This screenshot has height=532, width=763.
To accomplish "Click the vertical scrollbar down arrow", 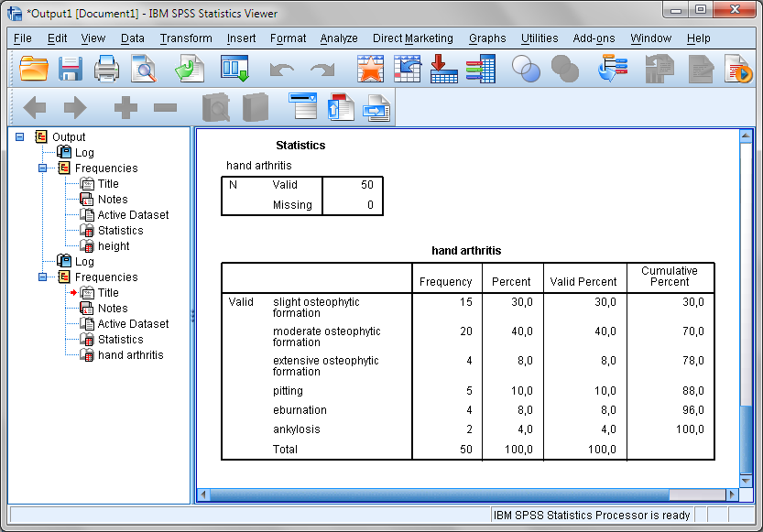I will click(x=746, y=481).
